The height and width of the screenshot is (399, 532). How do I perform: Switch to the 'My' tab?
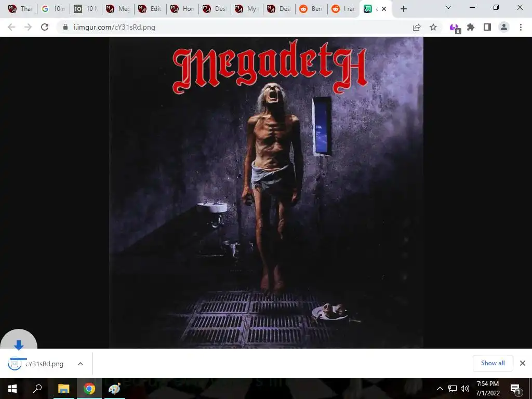click(246, 9)
